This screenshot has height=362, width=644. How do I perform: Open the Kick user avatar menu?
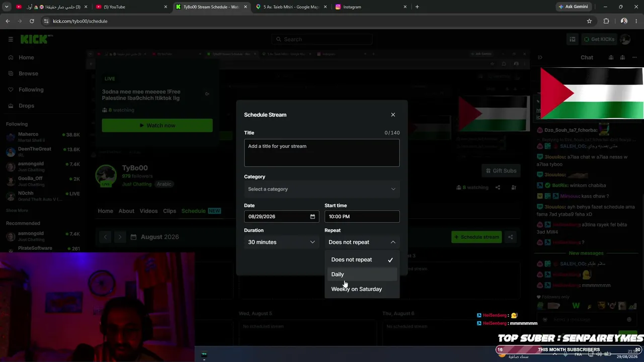625,39
